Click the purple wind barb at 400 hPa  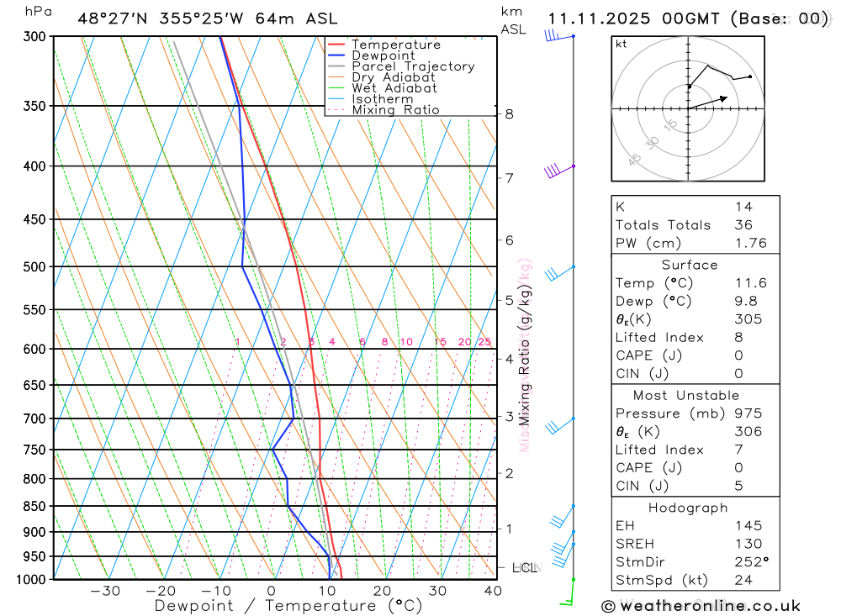pyautogui.click(x=559, y=171)
